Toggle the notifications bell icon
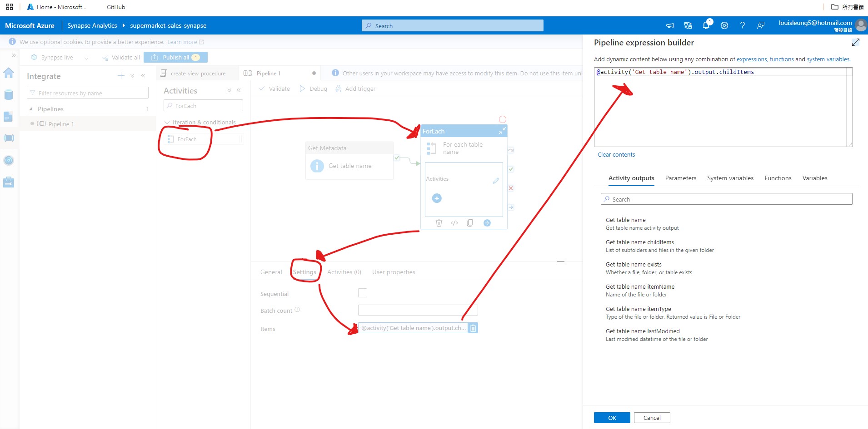Image resolution: width=868 pixels, height=429 pixels. pos(706,25)
